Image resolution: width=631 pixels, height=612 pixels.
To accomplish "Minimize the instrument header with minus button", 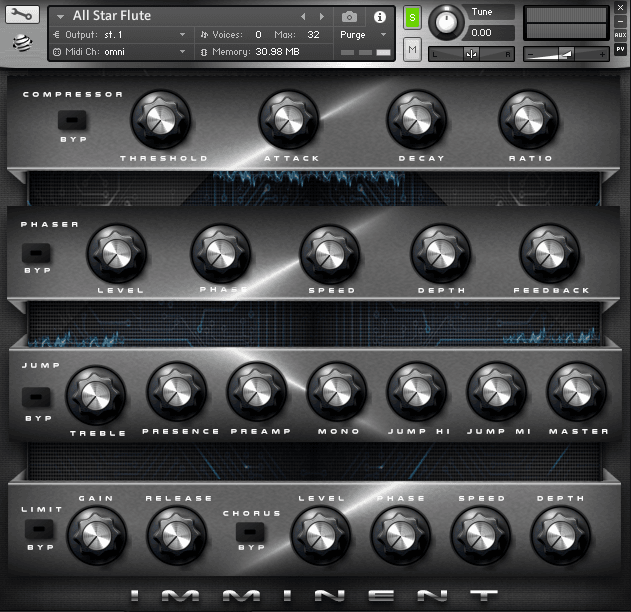I will pos(620,21).
